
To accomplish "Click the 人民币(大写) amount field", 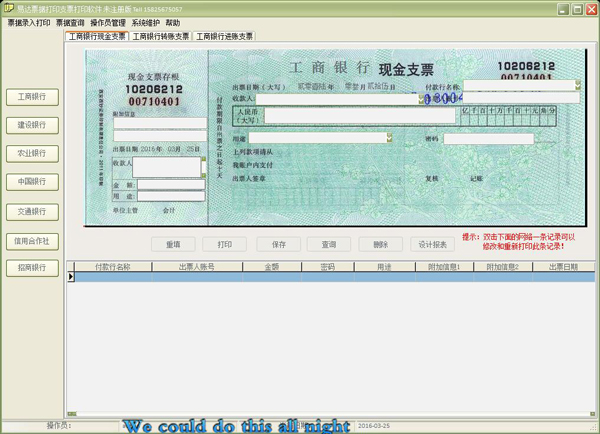I will click(x=360, y=115).
